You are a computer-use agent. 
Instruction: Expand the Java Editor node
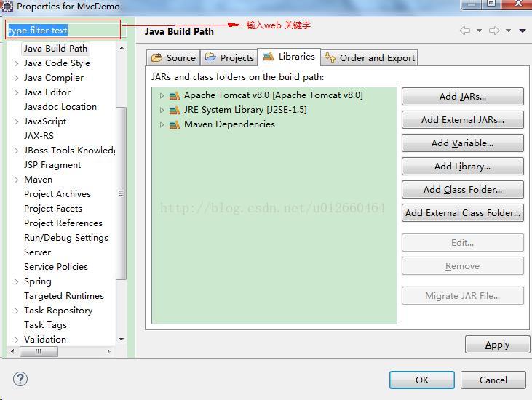[x=16, y=92]
